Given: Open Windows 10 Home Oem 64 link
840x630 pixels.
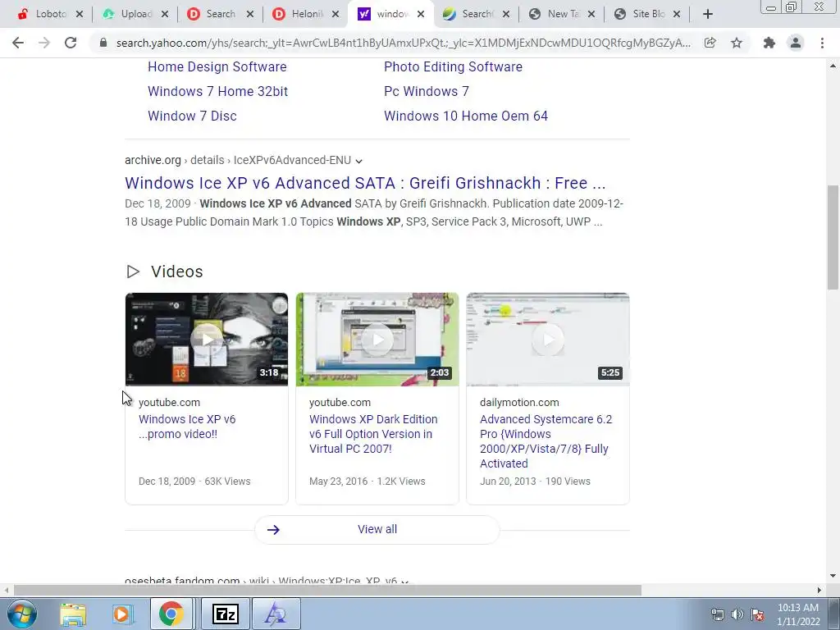Looking at the screenshot, I should pos(466,116).
